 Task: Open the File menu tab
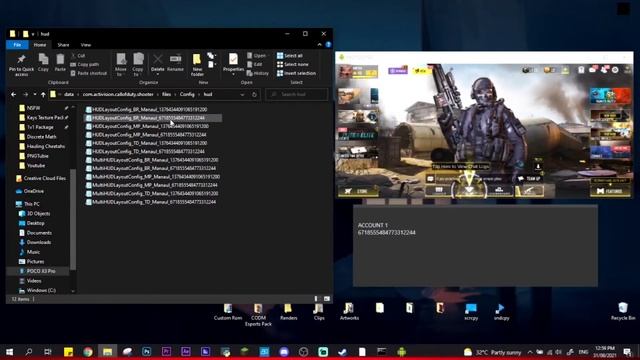(17, 44)
